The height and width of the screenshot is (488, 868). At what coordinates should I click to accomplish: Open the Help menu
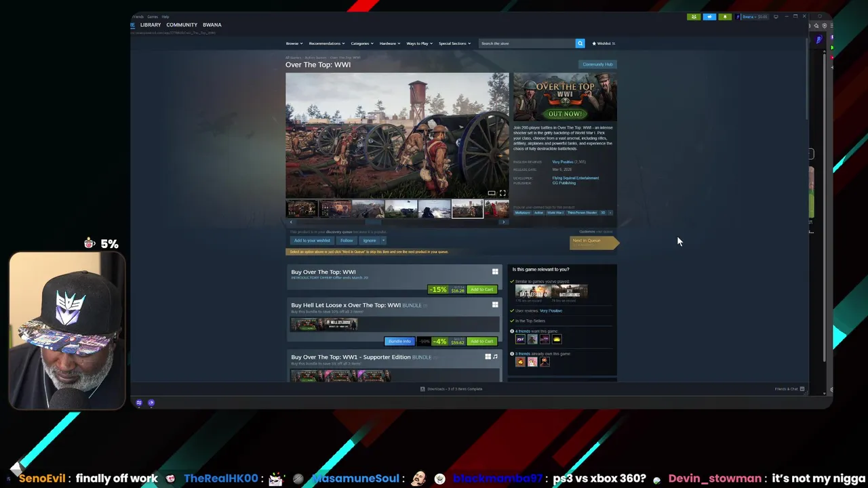coord(165,16)
